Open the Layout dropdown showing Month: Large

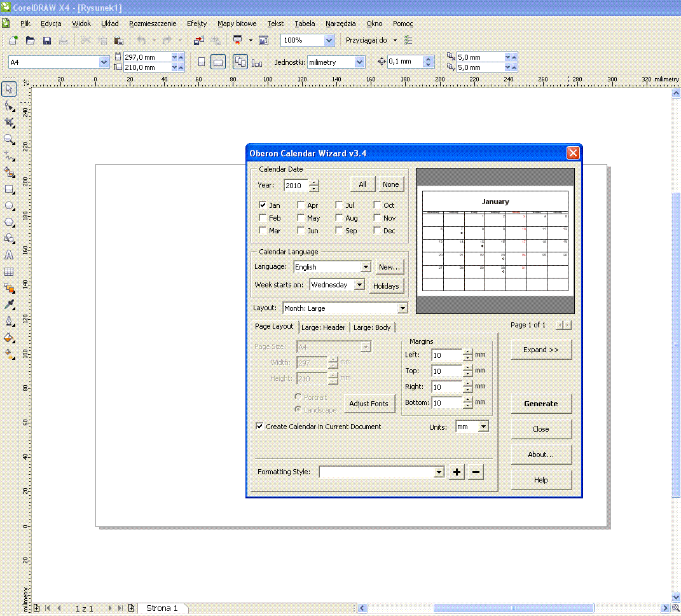click(402, 308)
